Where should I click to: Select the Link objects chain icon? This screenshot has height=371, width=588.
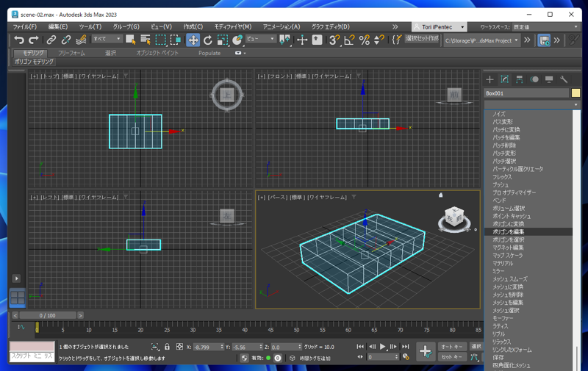pyautogui.click(x=51, y=40)
